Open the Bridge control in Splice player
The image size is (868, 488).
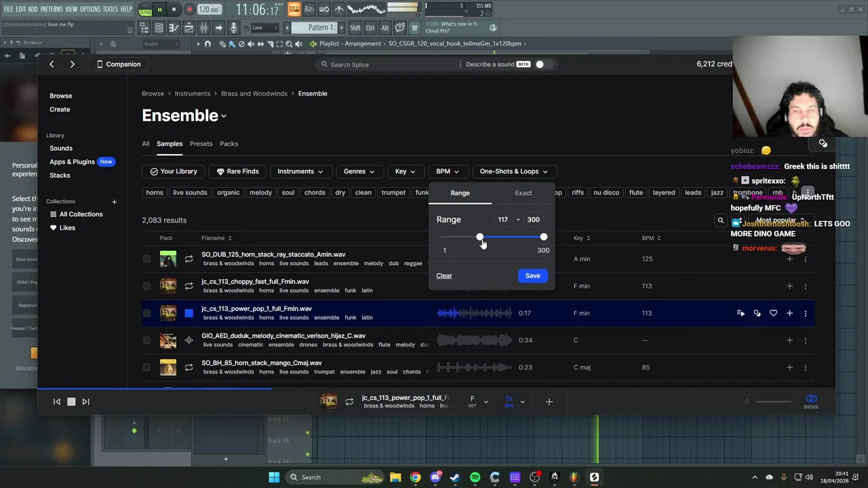click(x=811, y=401)
